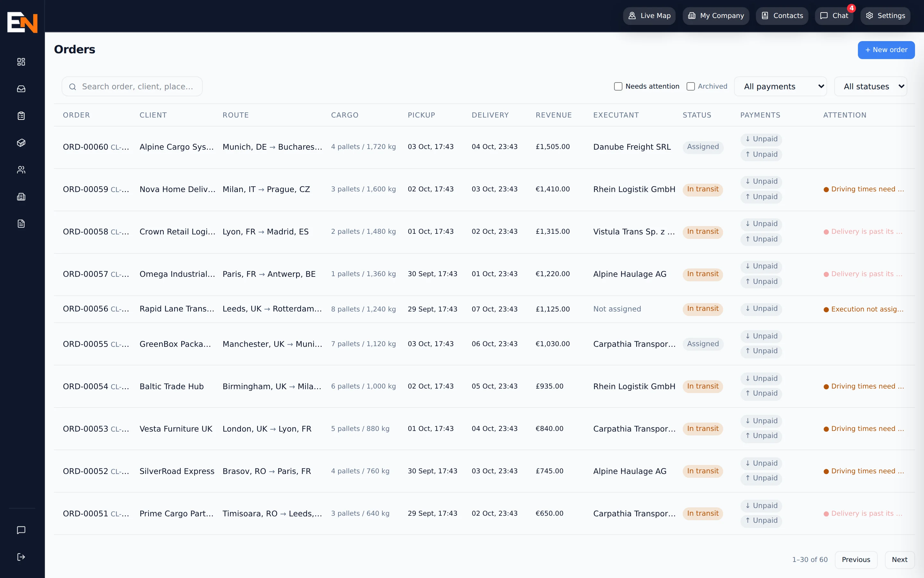Open Contacts from top bar
924x578 pixels.
782,16
